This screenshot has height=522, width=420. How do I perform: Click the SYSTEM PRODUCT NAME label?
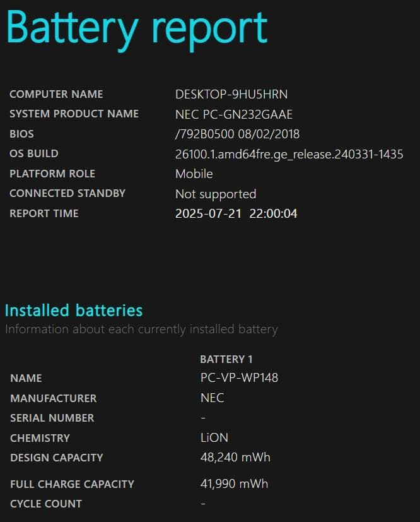tap(74, 114)
